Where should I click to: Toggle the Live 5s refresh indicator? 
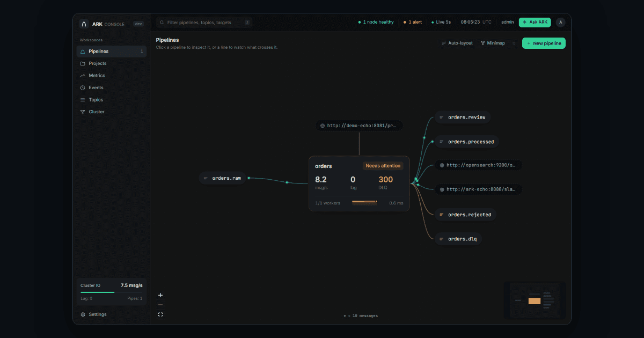tap(441, 22)
